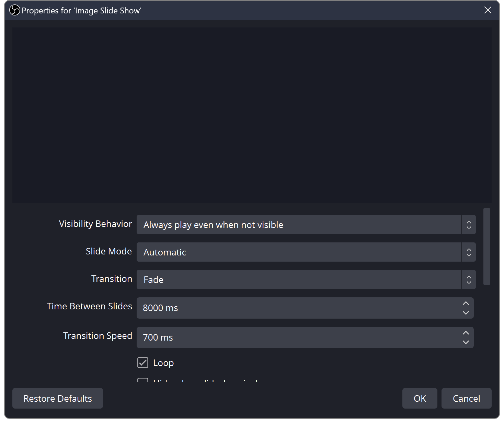This screenshot has width=504, height=423.
Task: Uncheck the Loop checkbox
Action: click(x=142, y=363)
